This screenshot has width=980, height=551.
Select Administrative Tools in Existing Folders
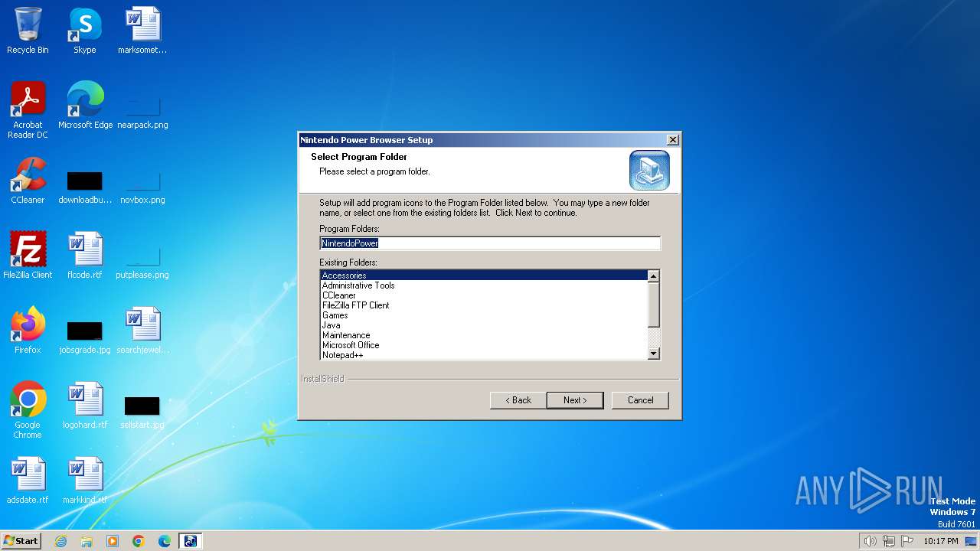(484, 285)
